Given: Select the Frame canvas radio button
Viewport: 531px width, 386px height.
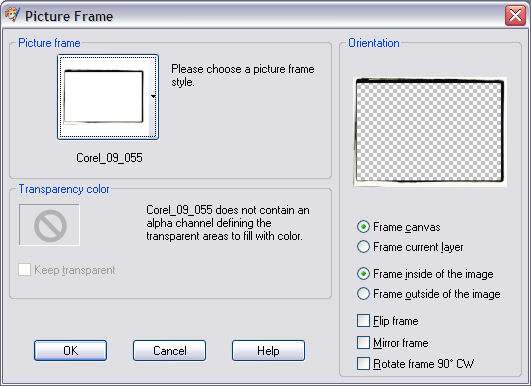Looking at the screenshot, I should (x=363, y=227).
